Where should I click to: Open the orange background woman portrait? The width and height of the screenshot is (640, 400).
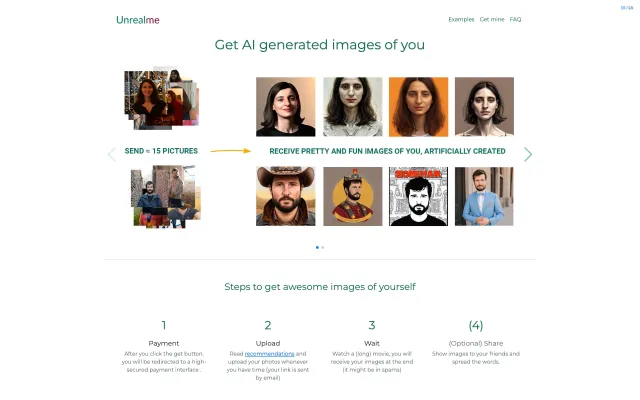(x=418, y=107)
